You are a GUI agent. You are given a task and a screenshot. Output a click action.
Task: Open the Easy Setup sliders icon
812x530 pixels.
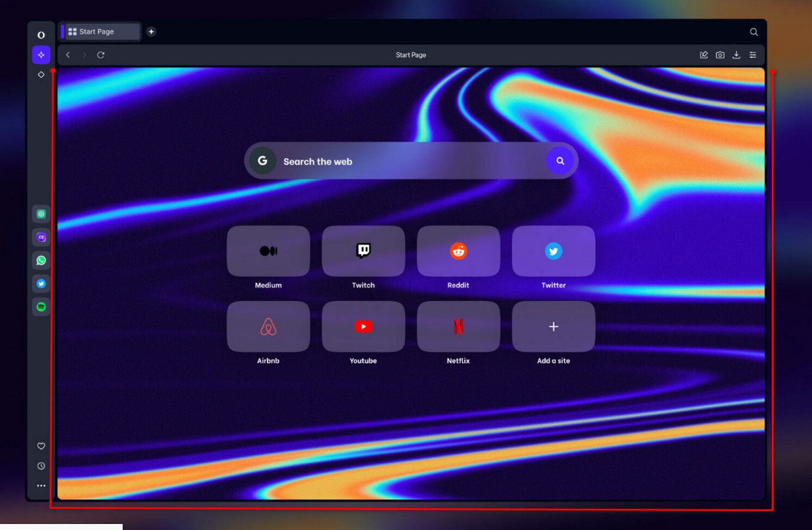pos(753,55)
